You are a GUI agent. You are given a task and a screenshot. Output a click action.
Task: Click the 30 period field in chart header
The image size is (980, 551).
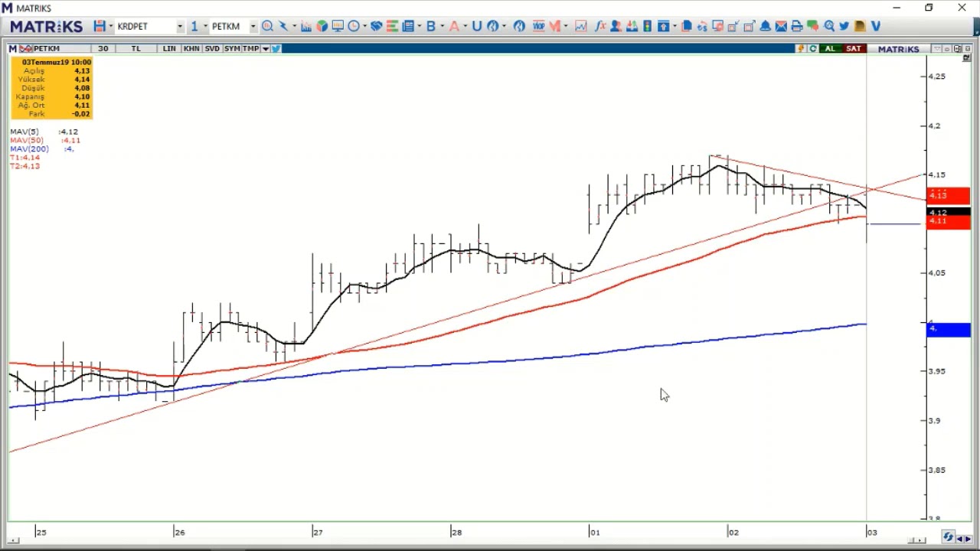pos(103,48)
